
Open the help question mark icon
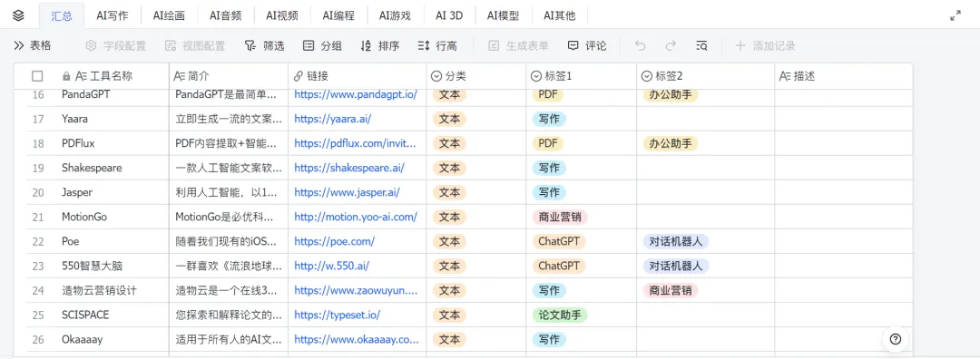[896, 339]
